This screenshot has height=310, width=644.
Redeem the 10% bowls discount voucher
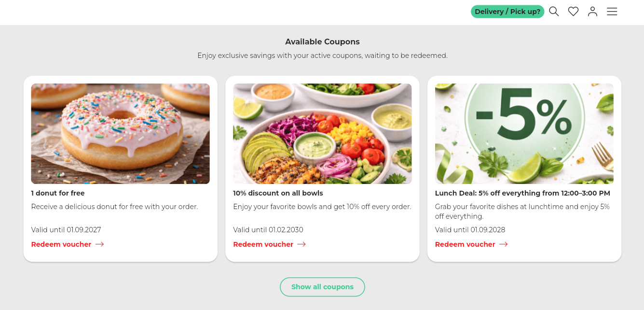[263, 244]
